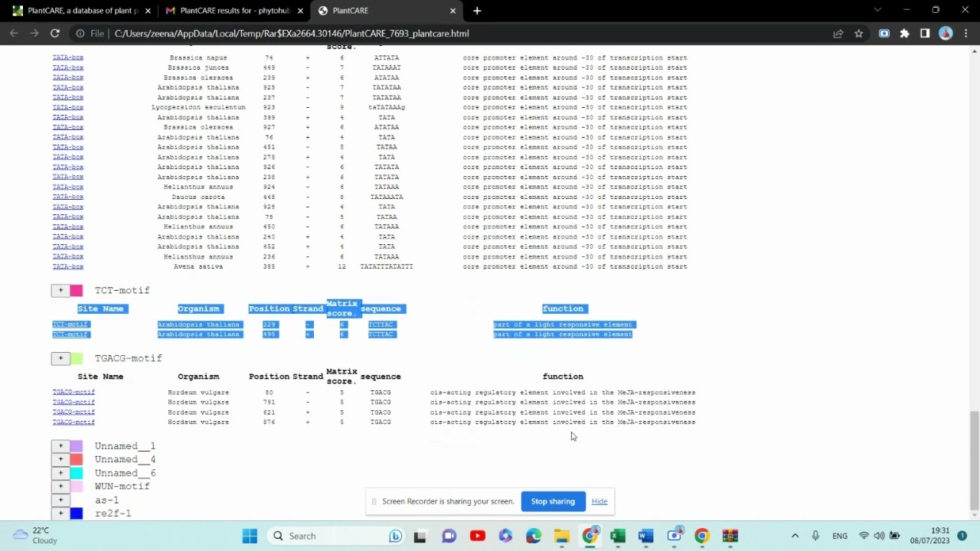Open TATA-box link for Daucus carota
The image size is (980, 551).
[x=67, y=197]
